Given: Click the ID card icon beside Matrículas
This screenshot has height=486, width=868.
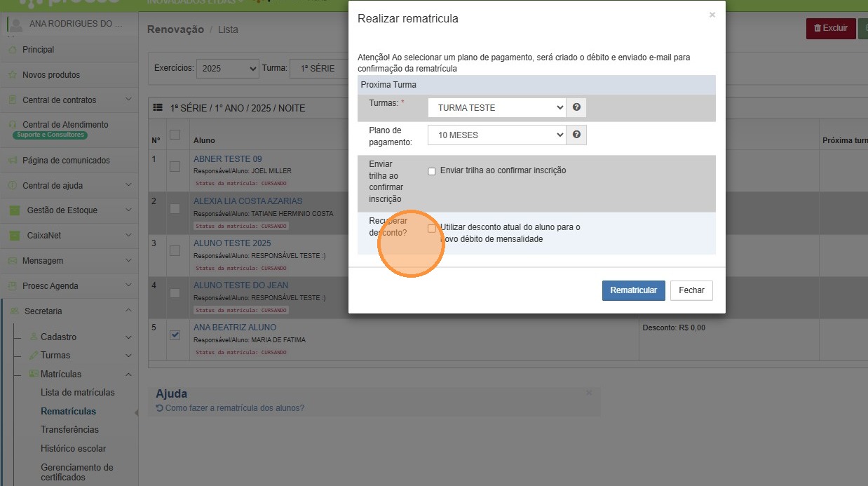Looking at the screenshot, I should [33, 374].
